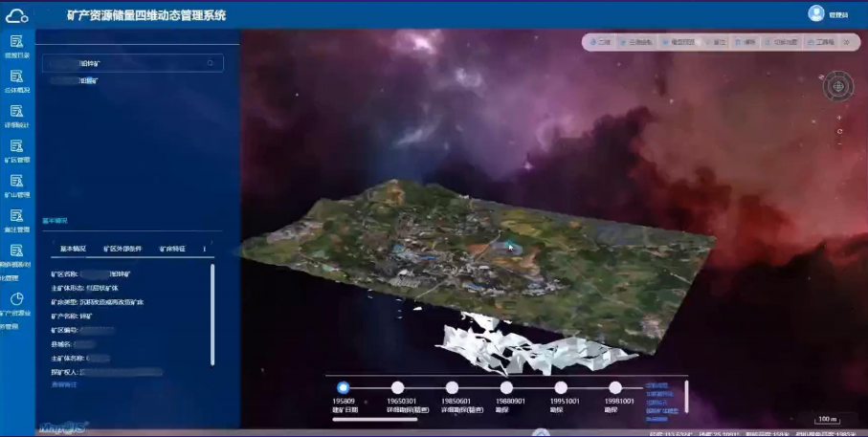The image size is (868, 437).
Task: Click the info panel vertical scrollbar
Action: tap(212, 315)
